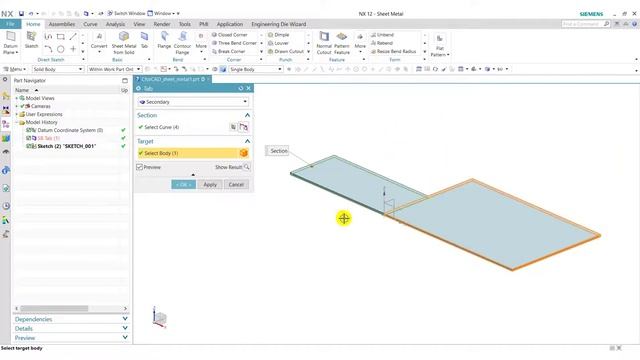Switch to the Assemblies ribbon tab

click(62, 24)
